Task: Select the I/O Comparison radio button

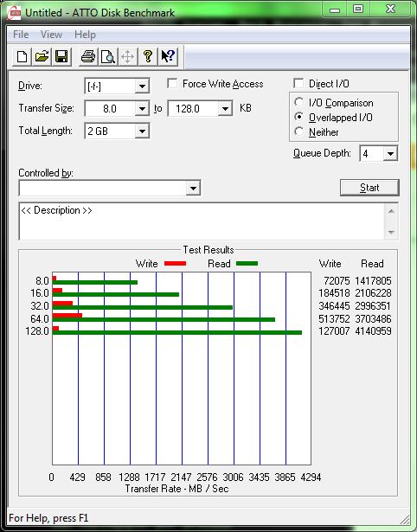Action: tap(299, 102)
